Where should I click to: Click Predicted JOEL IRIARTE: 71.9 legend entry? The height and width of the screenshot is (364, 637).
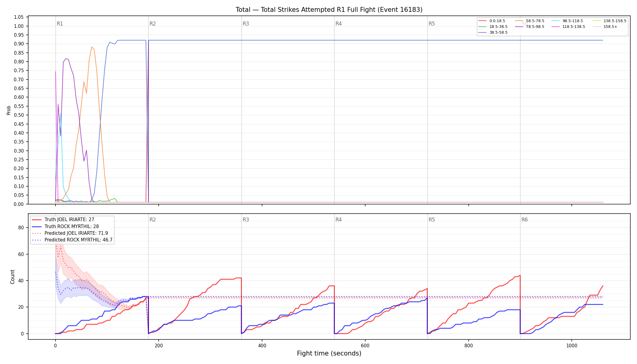click(70, 233)
